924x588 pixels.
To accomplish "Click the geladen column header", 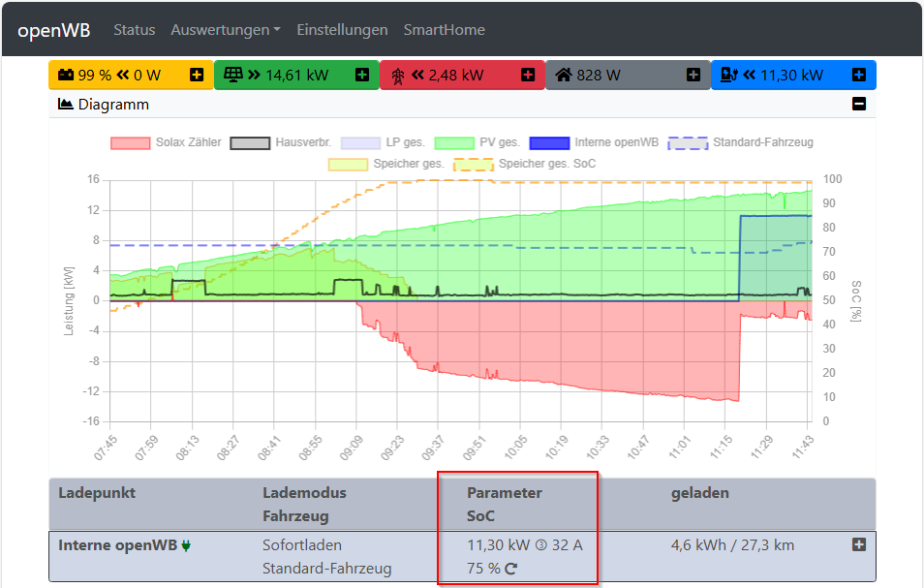I will pos(700,493).
